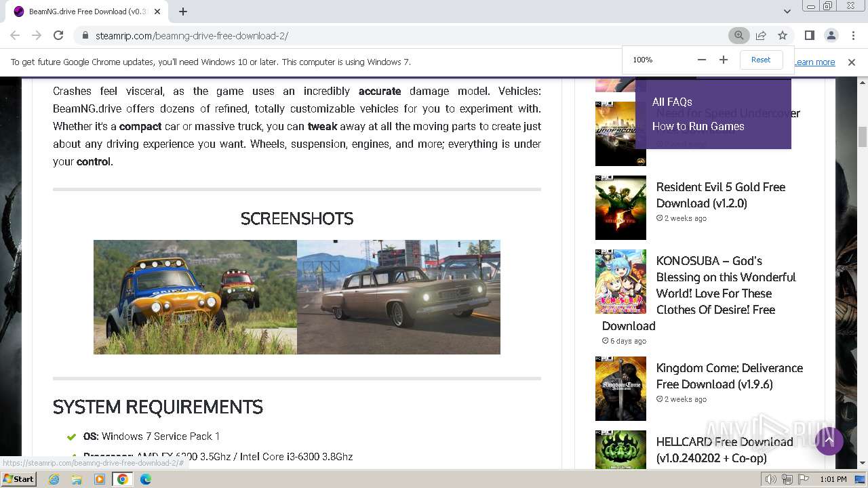Click the browser forward arrow

pos(37,35)
